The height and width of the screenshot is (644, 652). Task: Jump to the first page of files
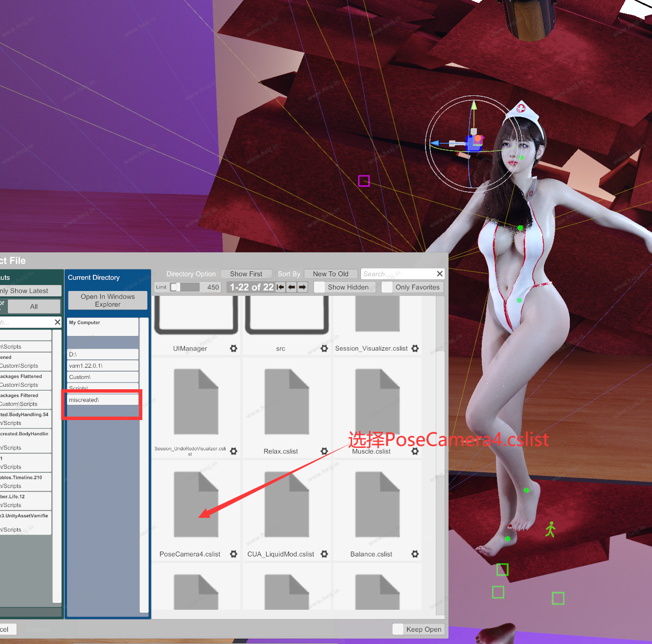(280, 287)
